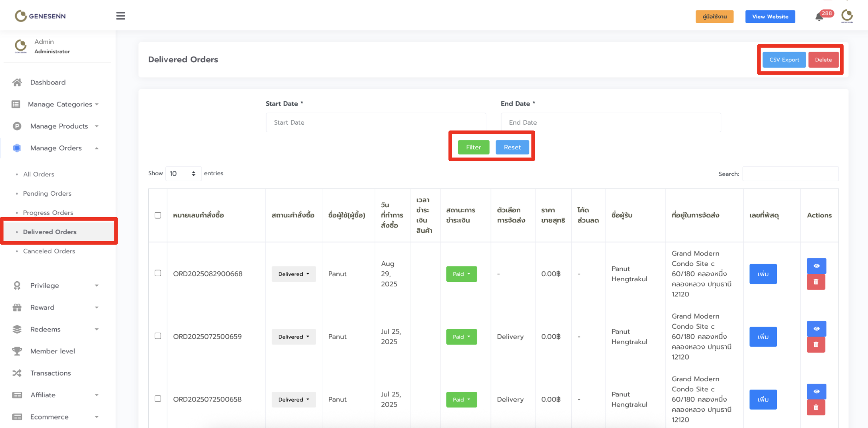
Task: Open Delivered status dropdown for ORD2025082900668
Action: (293, 274)
